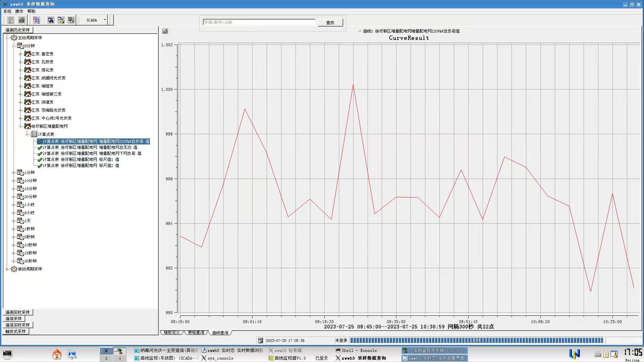Click the printer icon in toolbar
The width and height of the screenshot is (644, 362).
point(22,20)
